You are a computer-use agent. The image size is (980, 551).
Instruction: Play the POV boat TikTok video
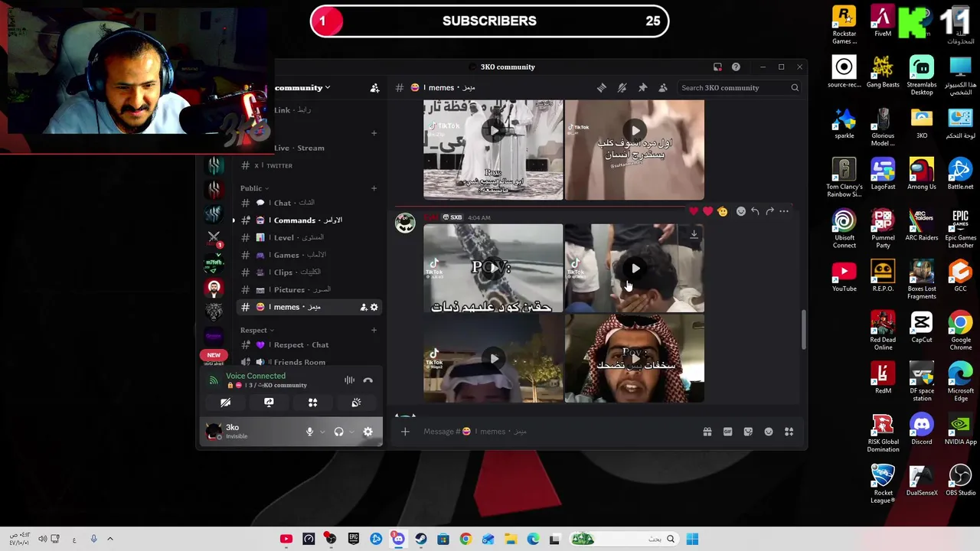[493, 269]
